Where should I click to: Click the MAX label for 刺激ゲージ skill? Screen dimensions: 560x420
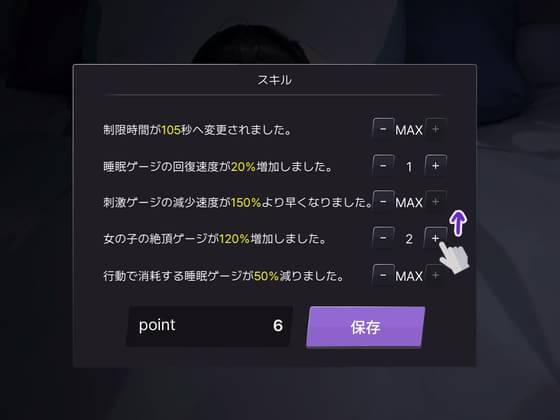pos(409,203)
